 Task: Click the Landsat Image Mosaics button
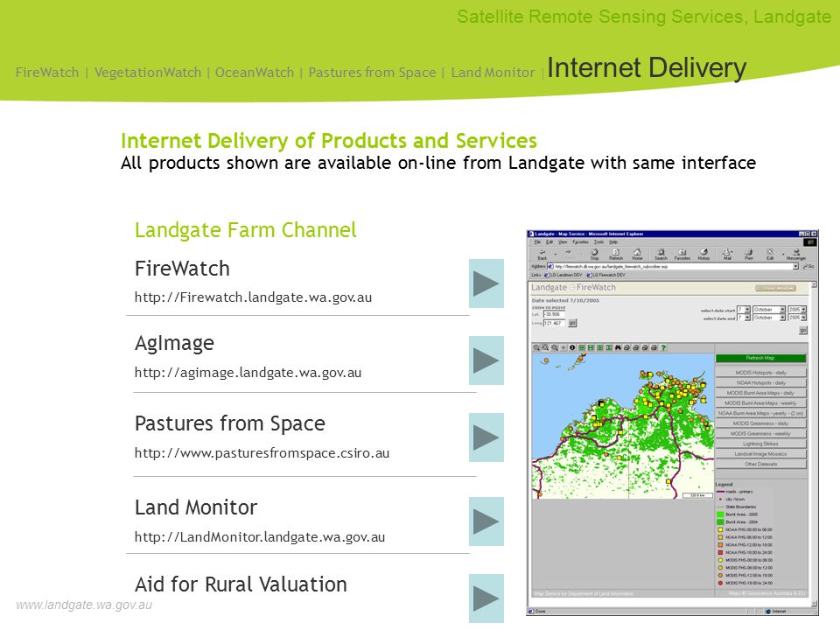760,454
